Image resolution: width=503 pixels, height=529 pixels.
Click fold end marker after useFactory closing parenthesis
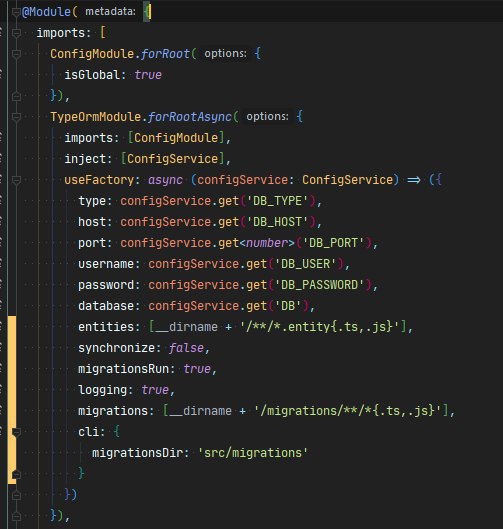pyautogui.click(x=16, y=495)
